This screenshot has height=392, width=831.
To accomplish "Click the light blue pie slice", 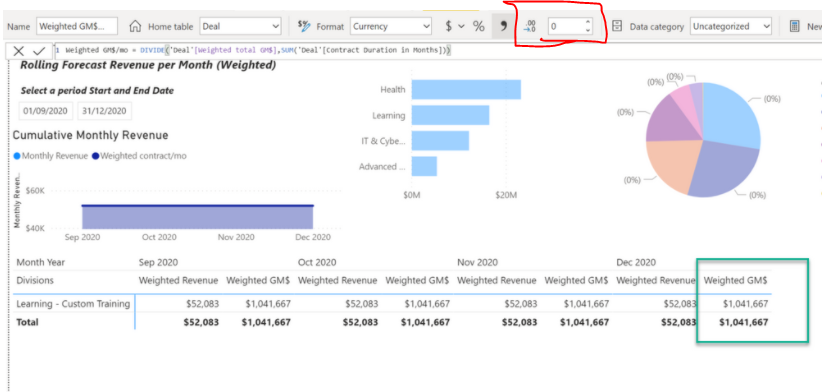I will (729, 117).
